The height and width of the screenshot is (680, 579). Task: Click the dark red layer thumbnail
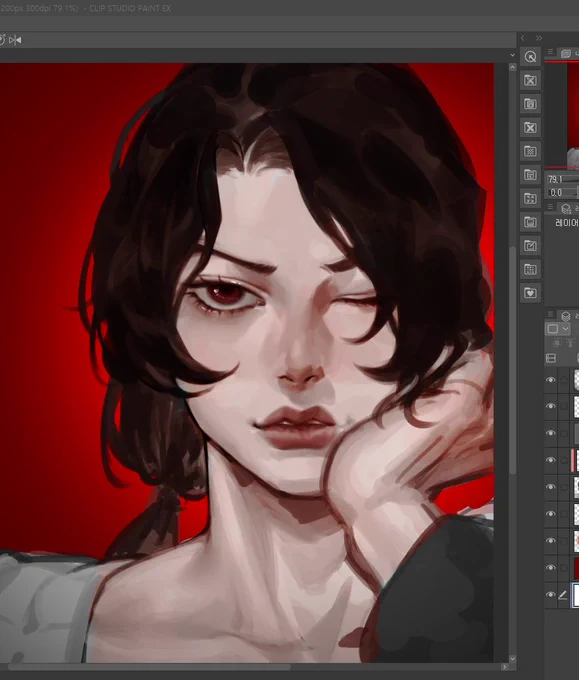[576, 568]
